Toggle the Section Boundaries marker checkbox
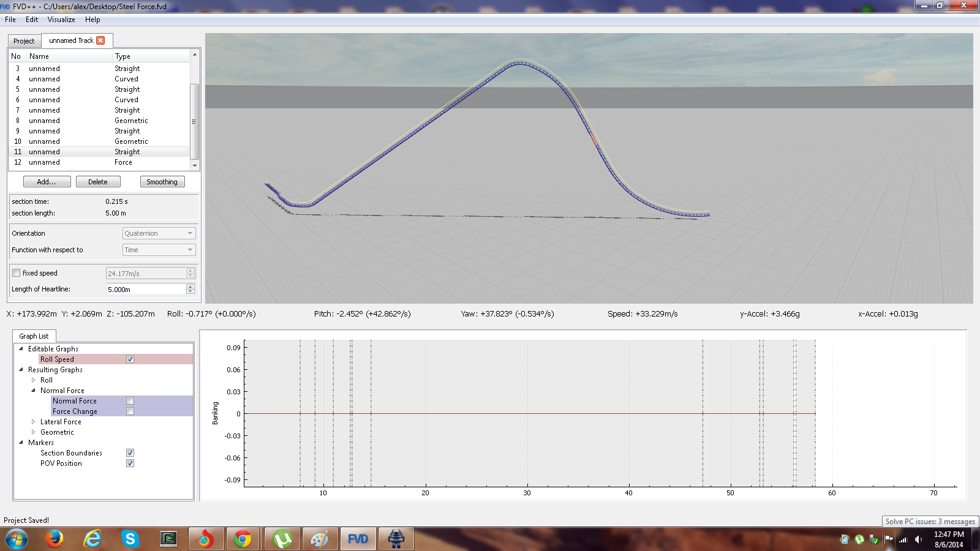Viewport: 980px width, 551px height. pyautogui.click(x=130, y=453)
